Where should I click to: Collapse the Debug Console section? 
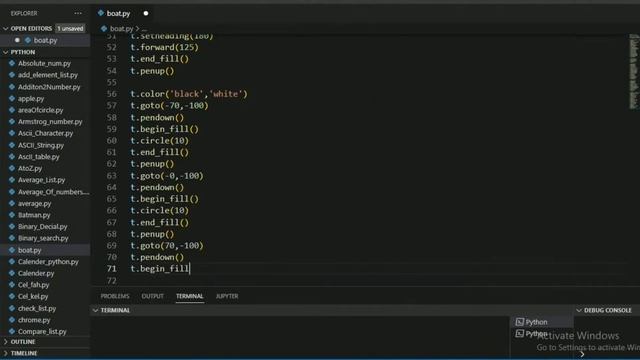click(x=579, y=310)
